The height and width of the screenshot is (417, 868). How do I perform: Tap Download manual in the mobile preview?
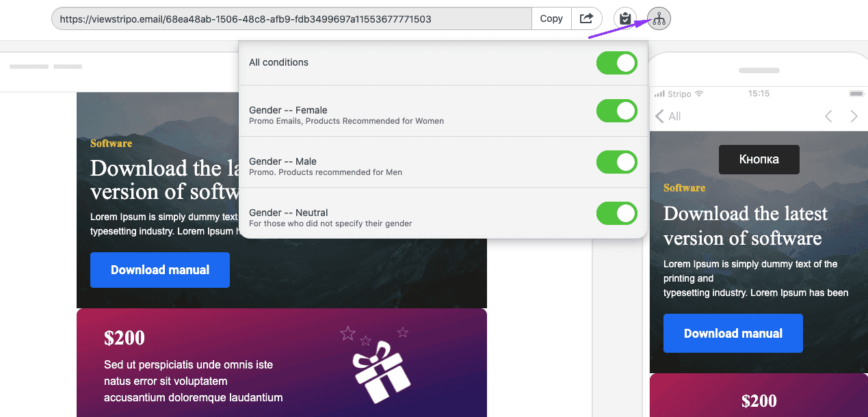[733, 334]
